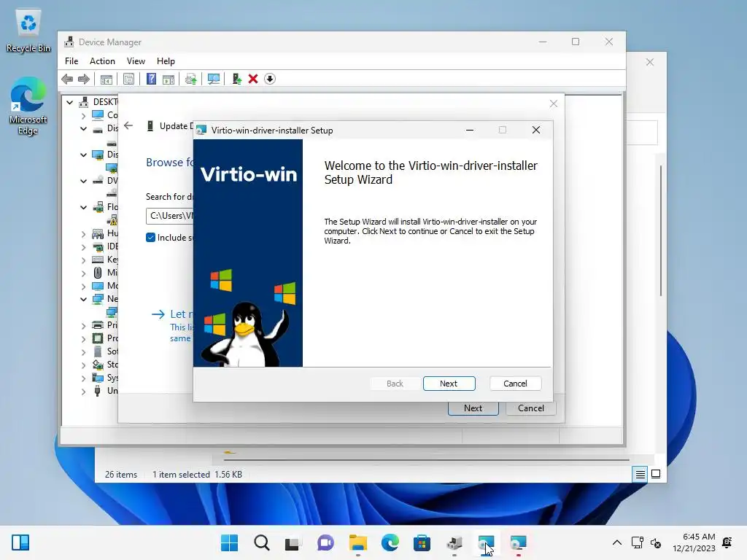The width and height of the screenshot is (747, 560).
Task: Click Cancel in Virtio-win installer wizard
Action: pos(515,384)
